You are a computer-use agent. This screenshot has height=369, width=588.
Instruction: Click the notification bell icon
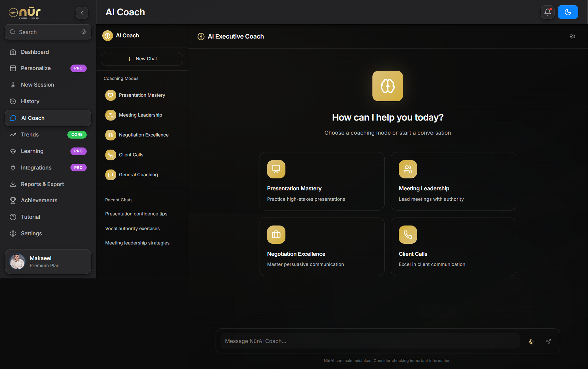pyautogui.click(x=547, y=12)
